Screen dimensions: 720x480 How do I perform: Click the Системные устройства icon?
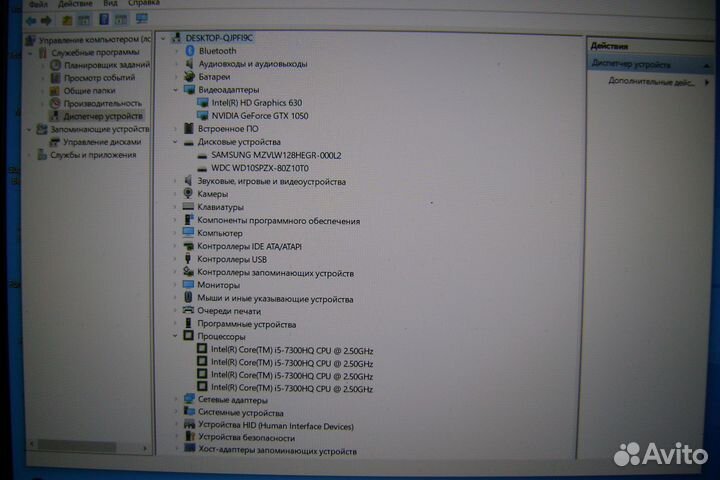click(189, 411)
